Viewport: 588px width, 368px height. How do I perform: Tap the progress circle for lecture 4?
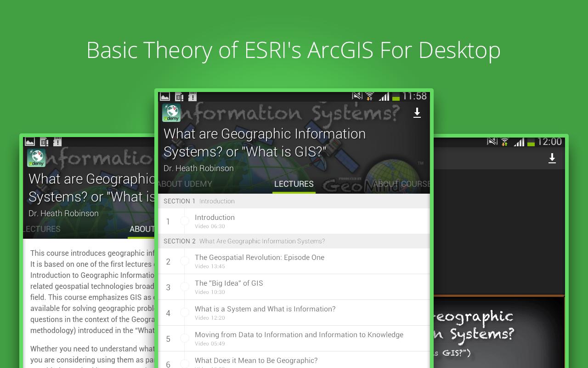pyautogui.click(x=185, y=313)
